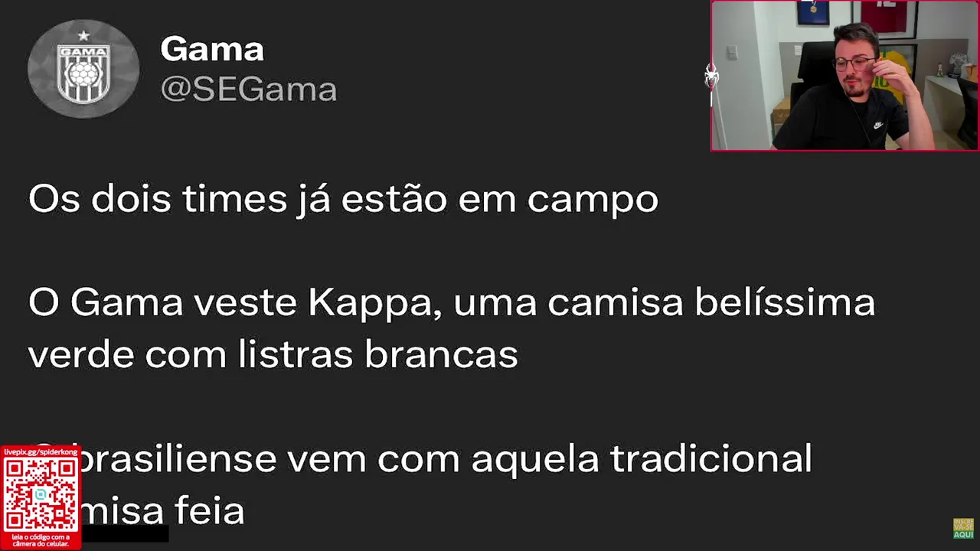The height and width of the screenshot is (551, 980).
Task: Click the teal LivePix logo inside the QR code
Action: click(41, 495)
